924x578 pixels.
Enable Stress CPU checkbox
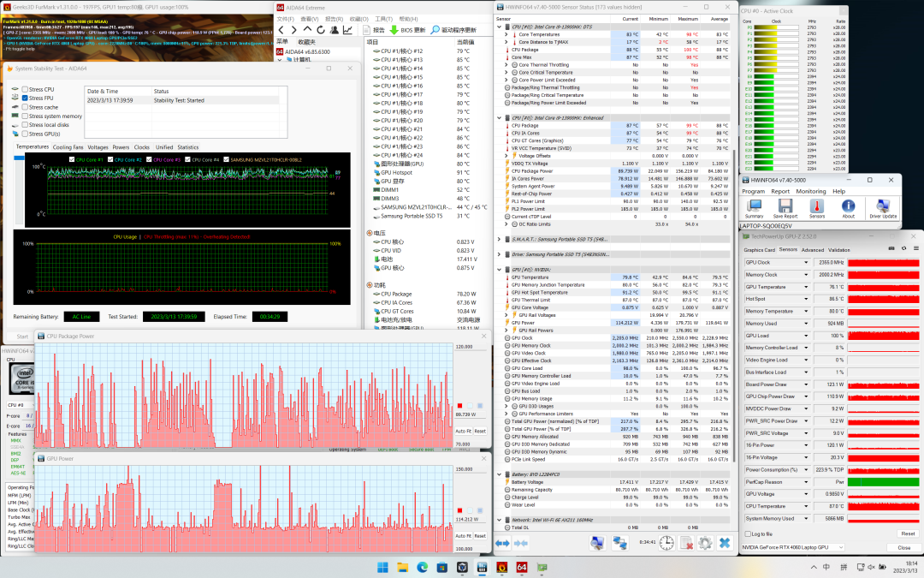click(25, 90)
